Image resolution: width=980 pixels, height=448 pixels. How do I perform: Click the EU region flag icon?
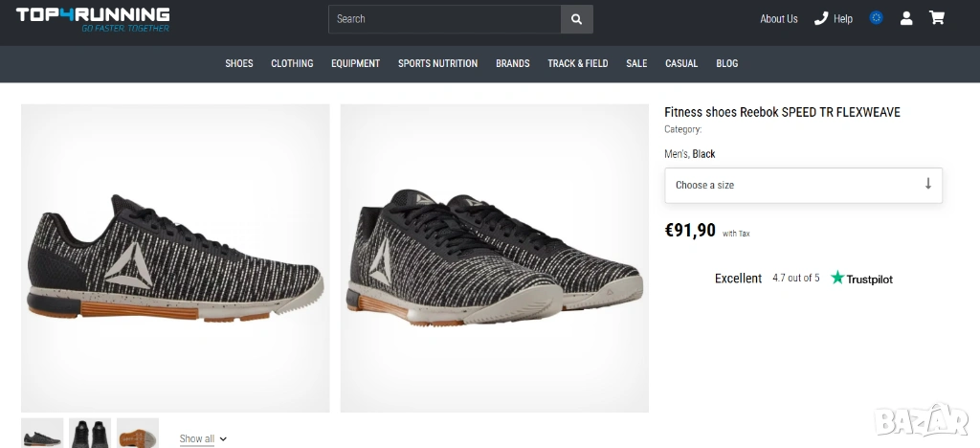pyautogui.click(x=876, y=18)
